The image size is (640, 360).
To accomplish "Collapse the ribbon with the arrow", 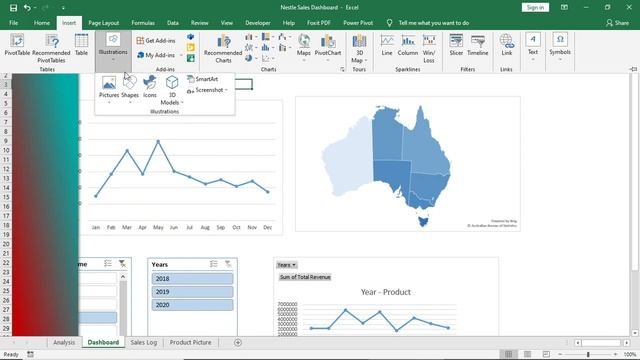I will [633, 69].
